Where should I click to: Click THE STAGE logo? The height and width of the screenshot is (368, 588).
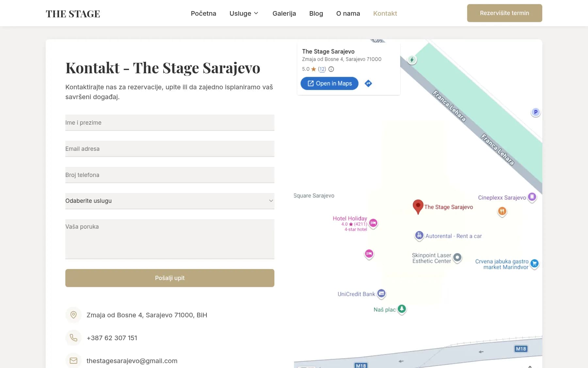(x=73, y=14)
